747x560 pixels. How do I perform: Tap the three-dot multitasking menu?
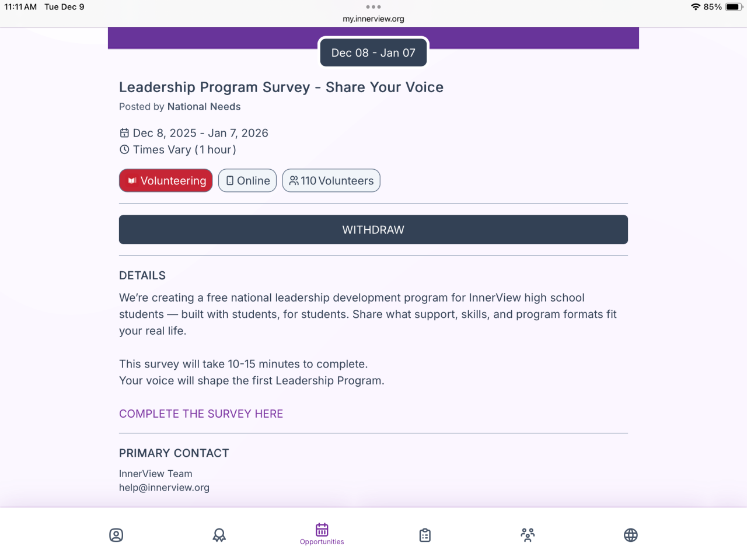[373, 7]
